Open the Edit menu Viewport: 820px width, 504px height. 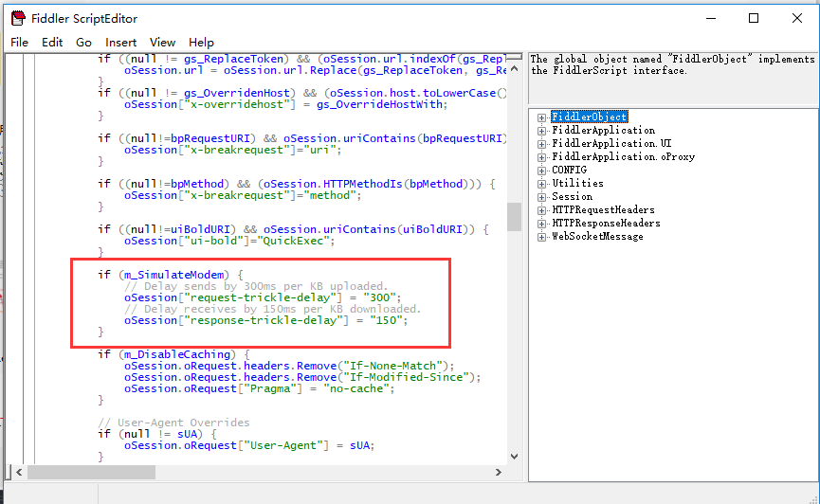tap(52, 43)
